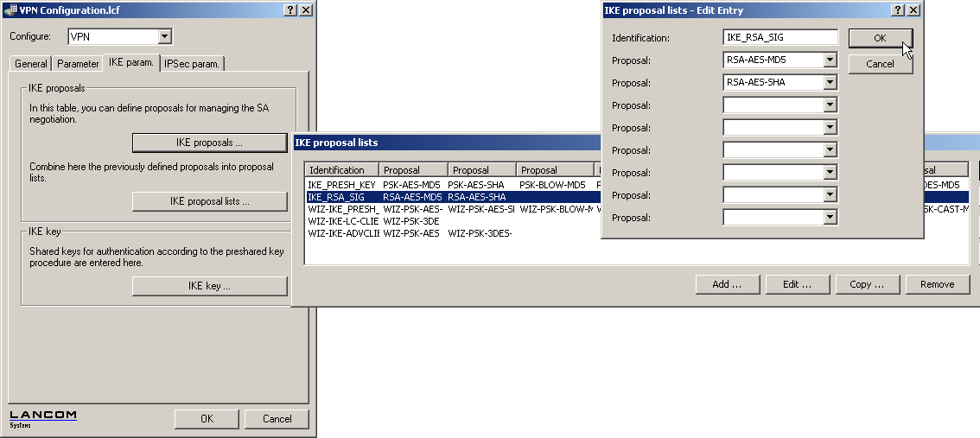980x438 pixels.
Task: Open the IPSec param. tab
Action: tap(193, 64)
